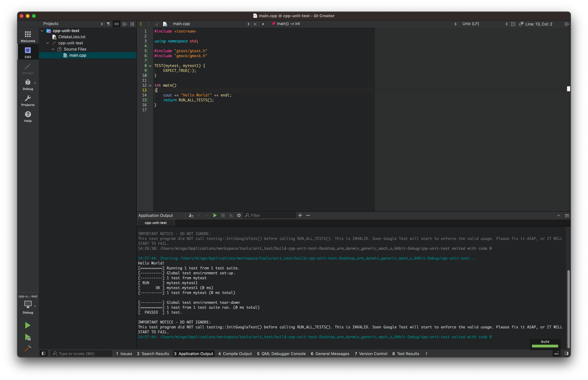
Task: Go back in editor history
Action: (x=141, y=24)
